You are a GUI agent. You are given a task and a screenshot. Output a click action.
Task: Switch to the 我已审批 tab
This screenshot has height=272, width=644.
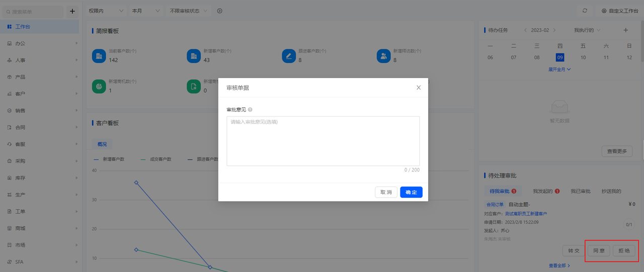(x=581, y=191)
